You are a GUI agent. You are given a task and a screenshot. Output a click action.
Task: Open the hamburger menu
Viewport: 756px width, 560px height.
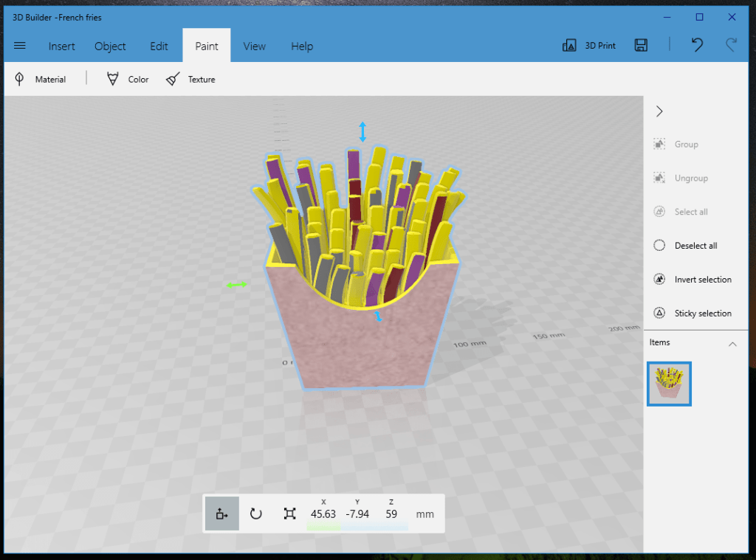(20, 45)
